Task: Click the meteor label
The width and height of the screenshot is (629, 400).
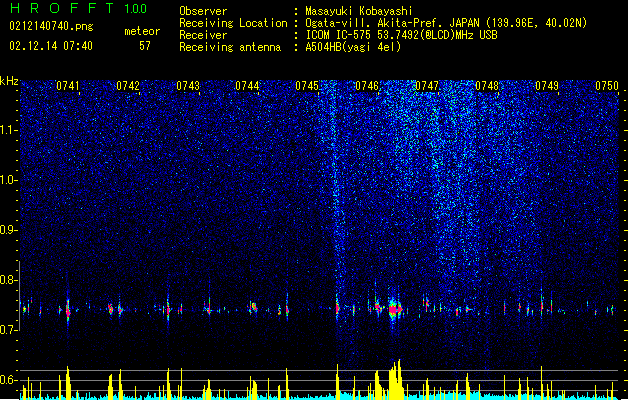Action: [x=142, y=31]
